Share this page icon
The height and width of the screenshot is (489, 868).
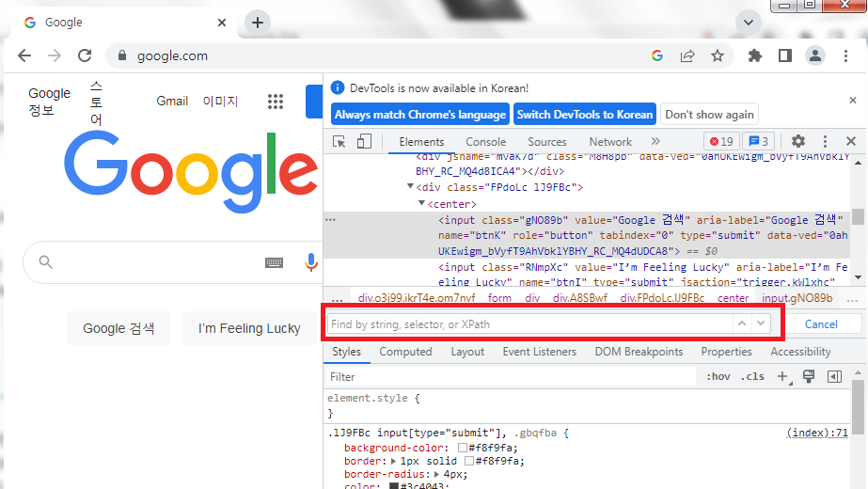tap(687, 55)
